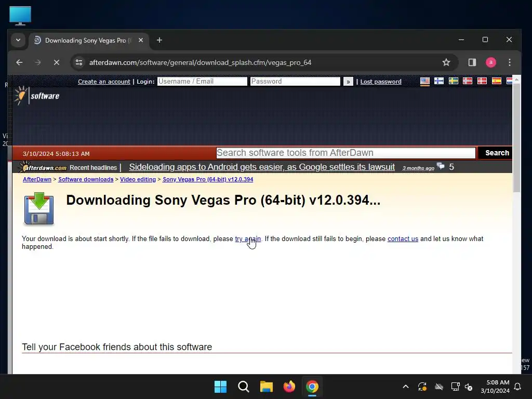This screenshot has height=399, width=532.
Task: Click the contact us link
Action: point(403,239)
